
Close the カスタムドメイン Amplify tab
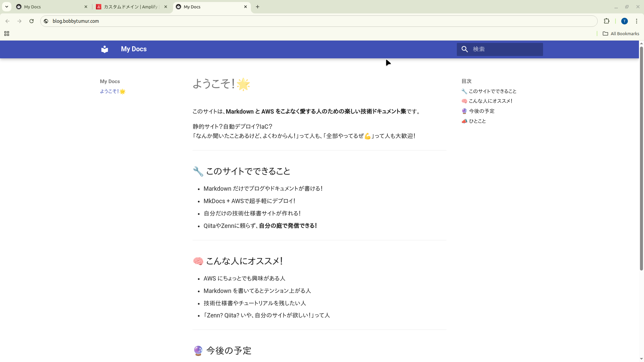[165, 6]
